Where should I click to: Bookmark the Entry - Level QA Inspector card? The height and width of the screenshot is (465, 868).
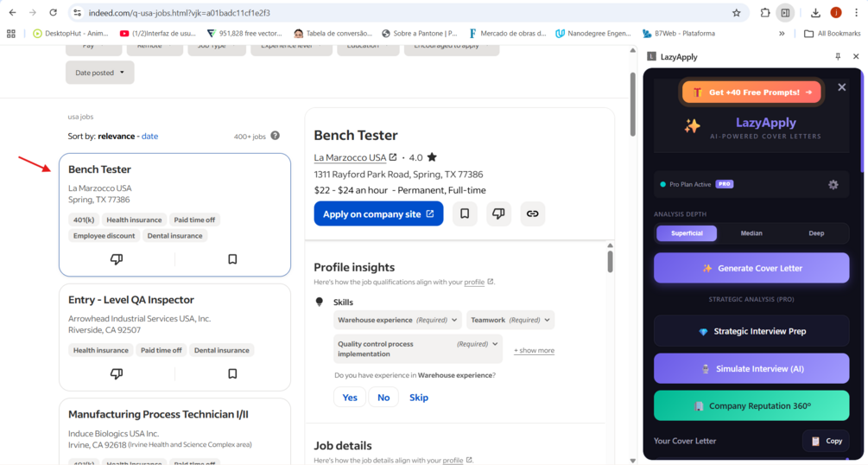pyautogui.click(x=232, y=373)
